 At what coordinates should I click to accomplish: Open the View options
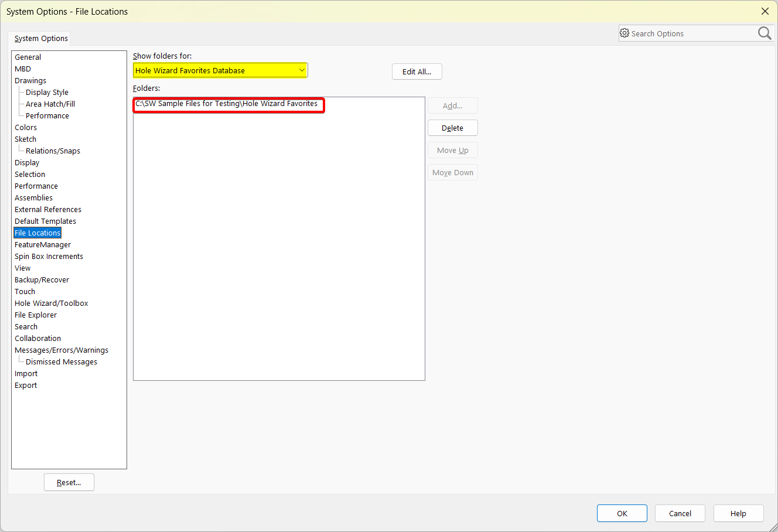point(23,268)
